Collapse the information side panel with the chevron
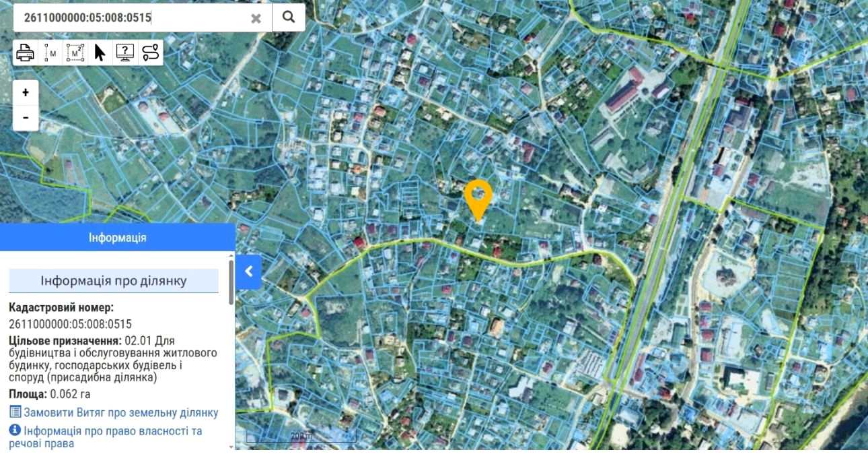 point(248,271)
